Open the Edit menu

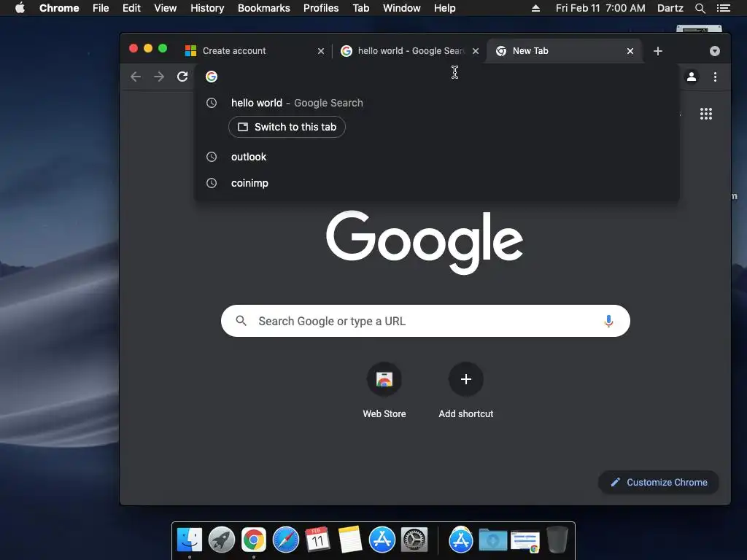pos(131,8)
